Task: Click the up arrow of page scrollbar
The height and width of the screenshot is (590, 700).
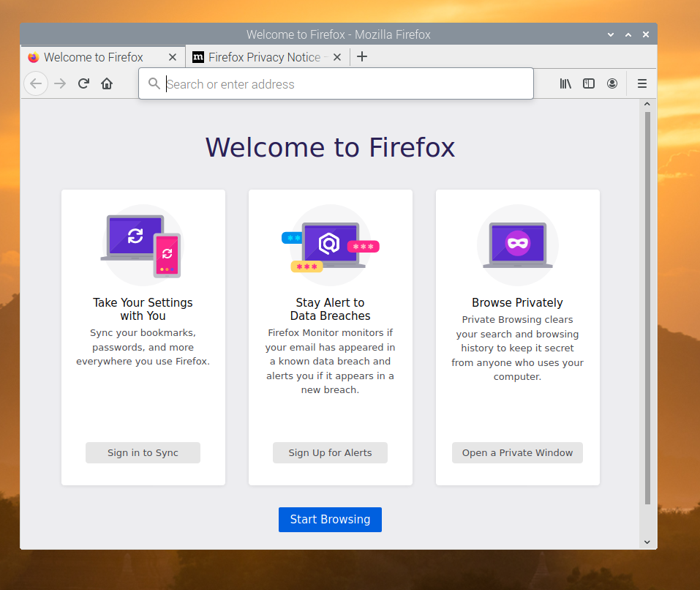Action: tap(647, 104)
